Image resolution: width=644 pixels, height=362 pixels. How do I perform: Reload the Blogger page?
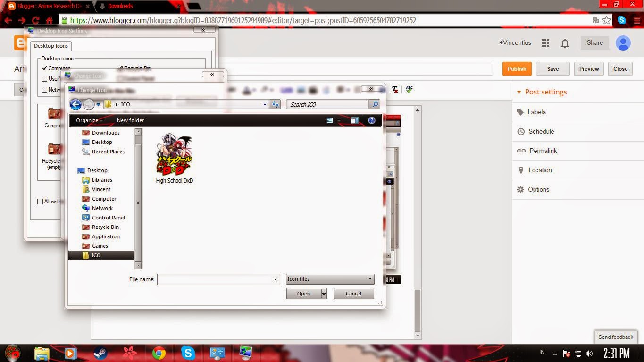tap(35, 20)
